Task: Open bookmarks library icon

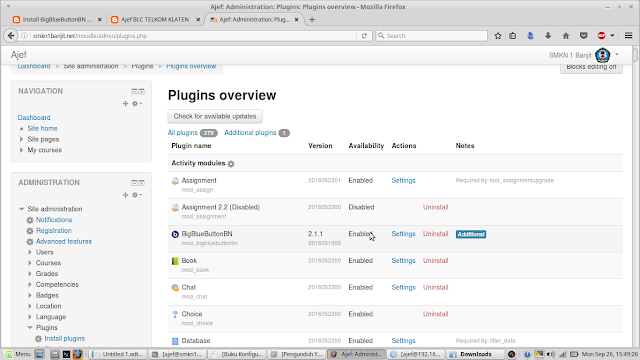Action: 513,36
